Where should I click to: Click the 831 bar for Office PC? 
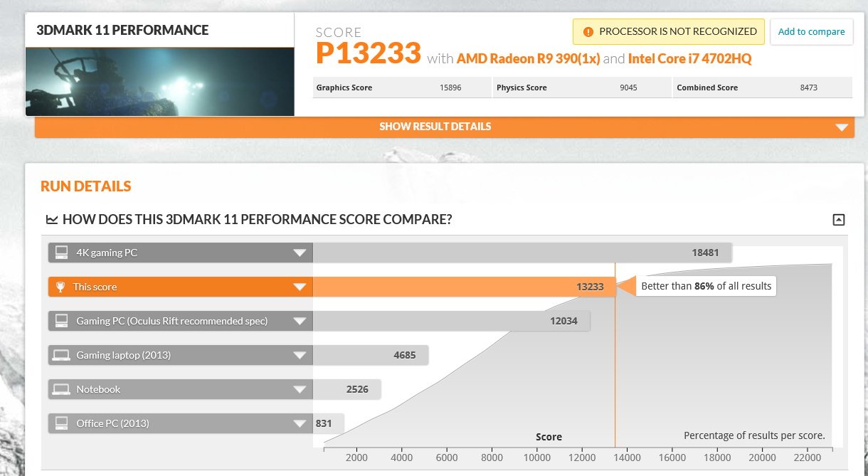[329, 423]
